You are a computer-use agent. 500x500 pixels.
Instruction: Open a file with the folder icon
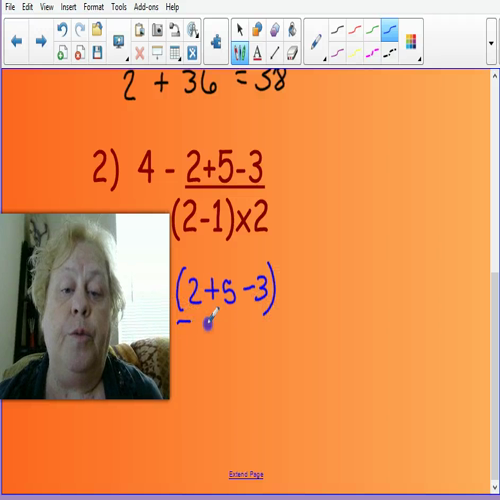pos(97,30)
